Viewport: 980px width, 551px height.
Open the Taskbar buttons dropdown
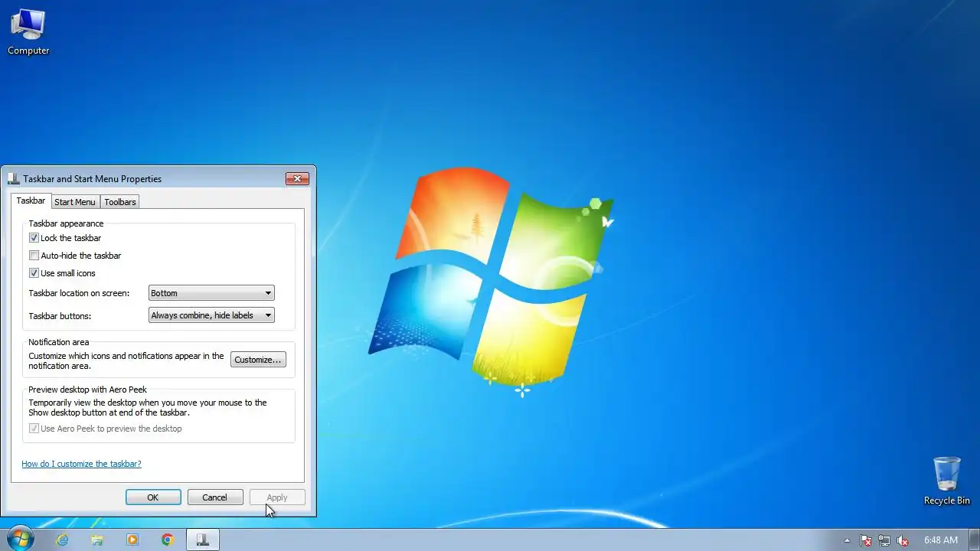(211, 315)
